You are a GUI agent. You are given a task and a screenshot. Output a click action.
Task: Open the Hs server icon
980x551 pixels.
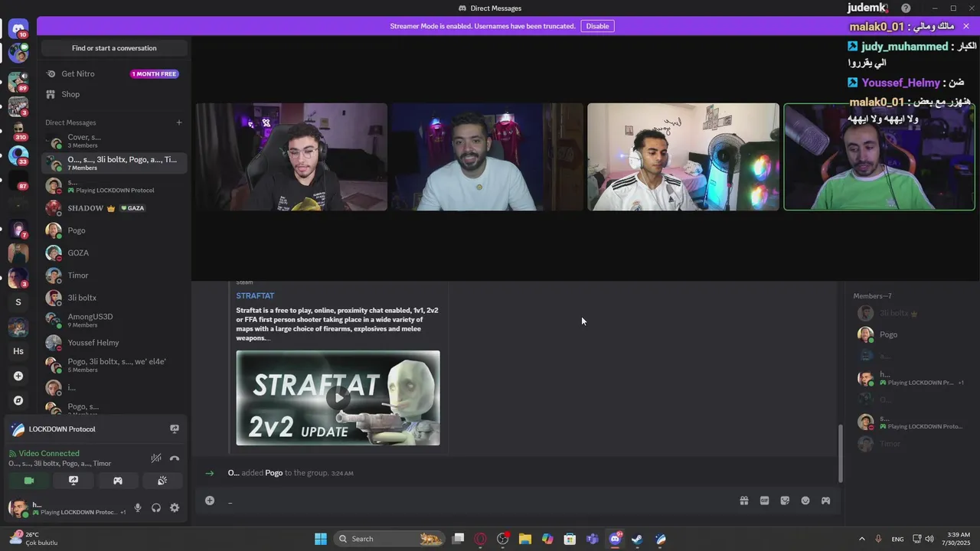tap(18, 351)
